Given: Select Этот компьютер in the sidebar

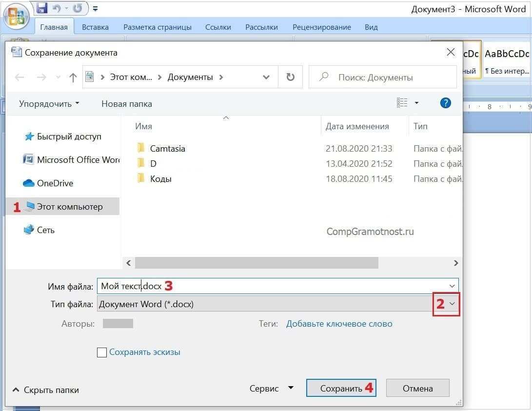Looking at the screenshot, I should pos(69,206).
